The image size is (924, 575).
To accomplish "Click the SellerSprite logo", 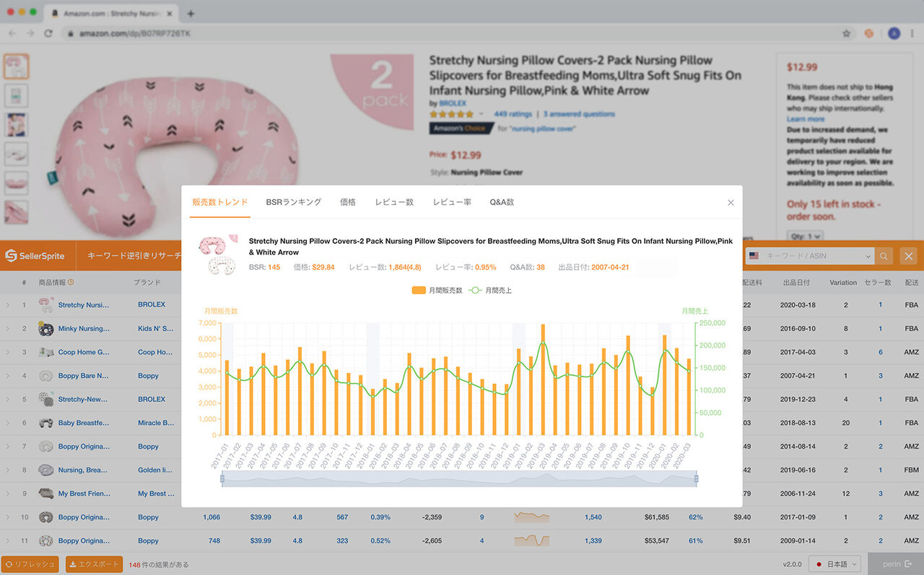I will coord(35,256).
